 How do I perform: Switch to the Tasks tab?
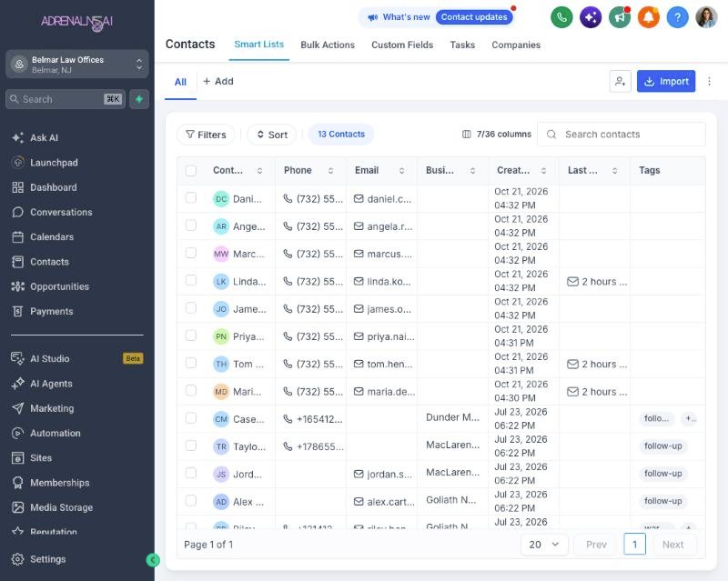pos(462,45)
